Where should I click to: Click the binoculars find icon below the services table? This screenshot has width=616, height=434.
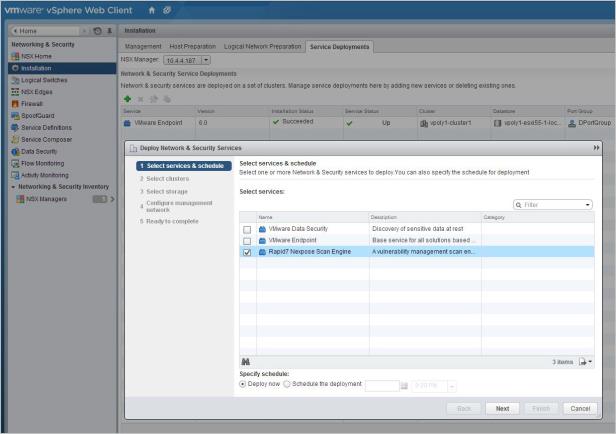[245, 361]
